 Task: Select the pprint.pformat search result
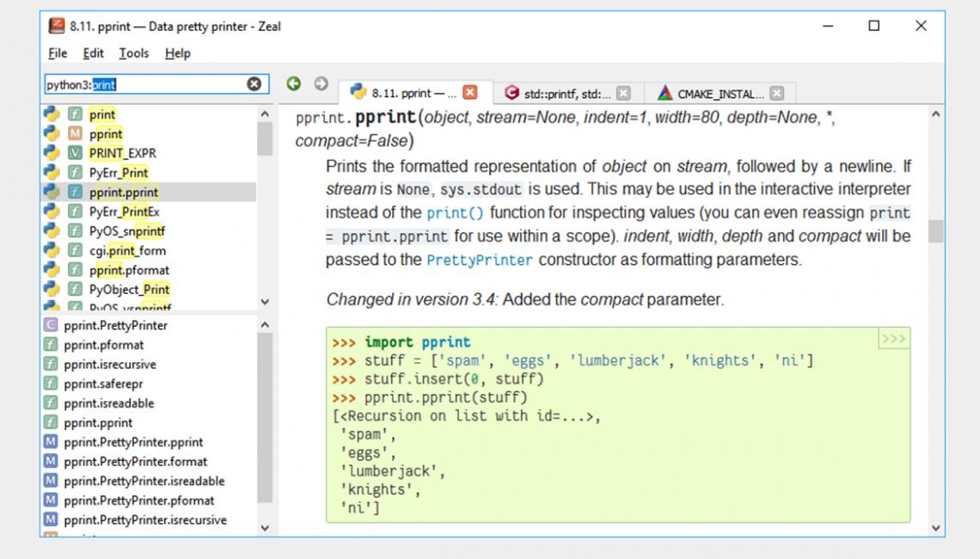coord(149,270)
